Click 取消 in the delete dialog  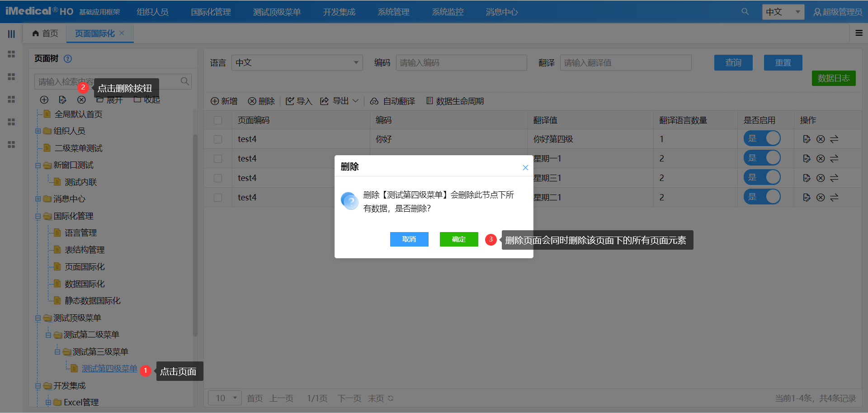tap(409, 239)
